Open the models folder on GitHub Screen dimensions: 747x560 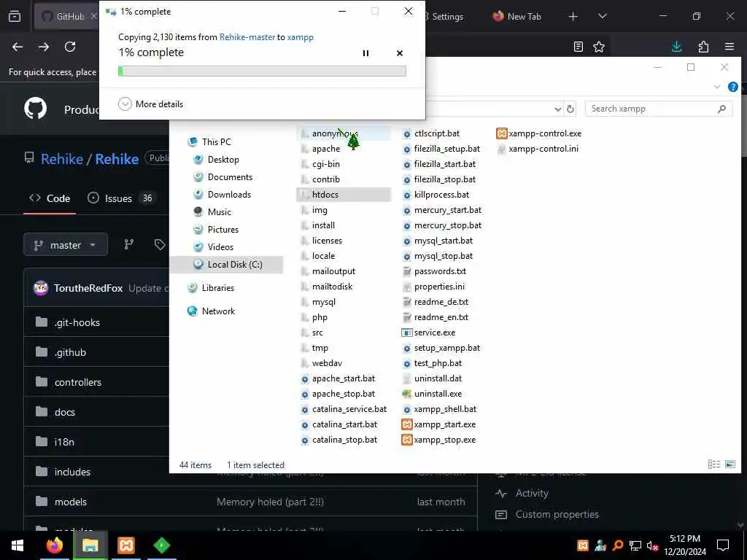(71, 502)
